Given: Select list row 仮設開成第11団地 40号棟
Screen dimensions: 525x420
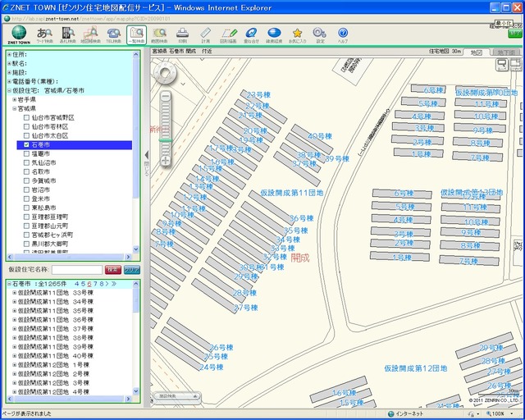Looking at the screenshot, I should [x=56, y=355].
